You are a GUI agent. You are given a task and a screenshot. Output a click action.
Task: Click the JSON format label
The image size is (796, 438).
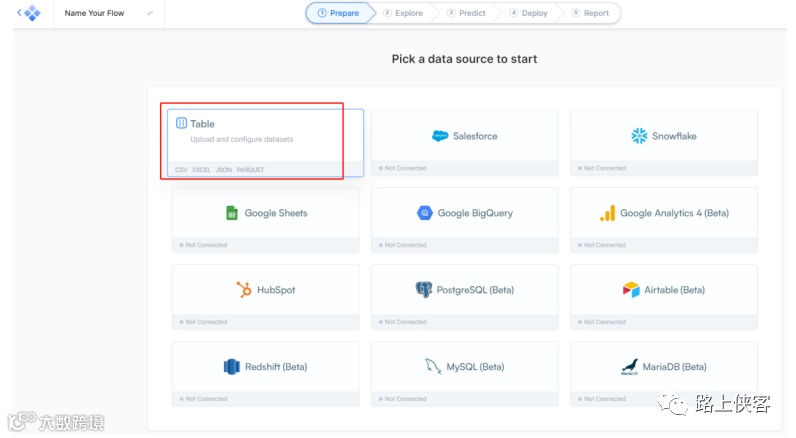coord(223,170)
